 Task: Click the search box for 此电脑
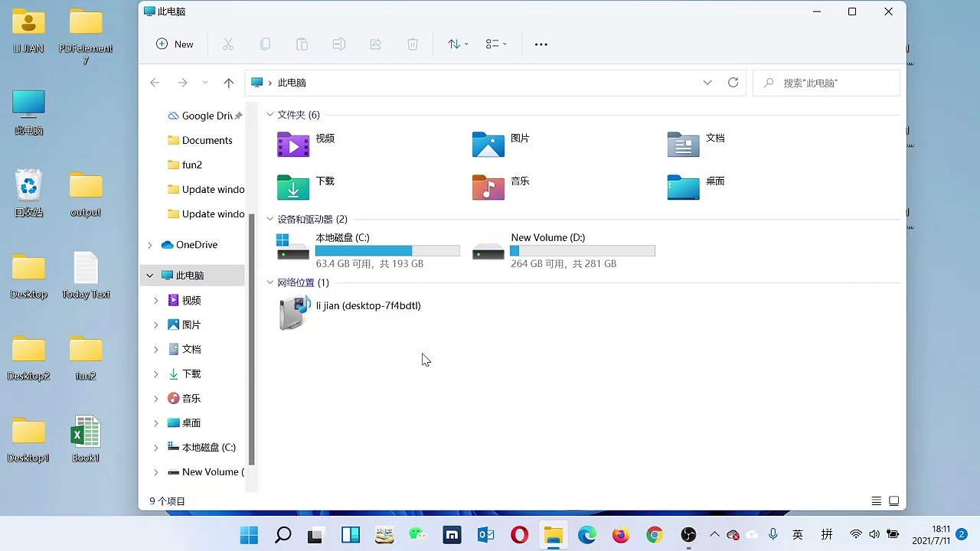click(826, 83)
